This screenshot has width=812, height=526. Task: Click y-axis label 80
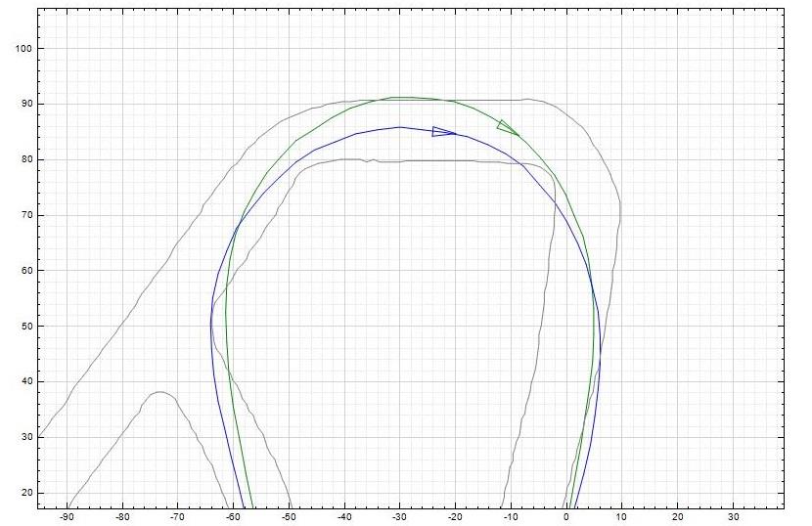coord(25,159)
